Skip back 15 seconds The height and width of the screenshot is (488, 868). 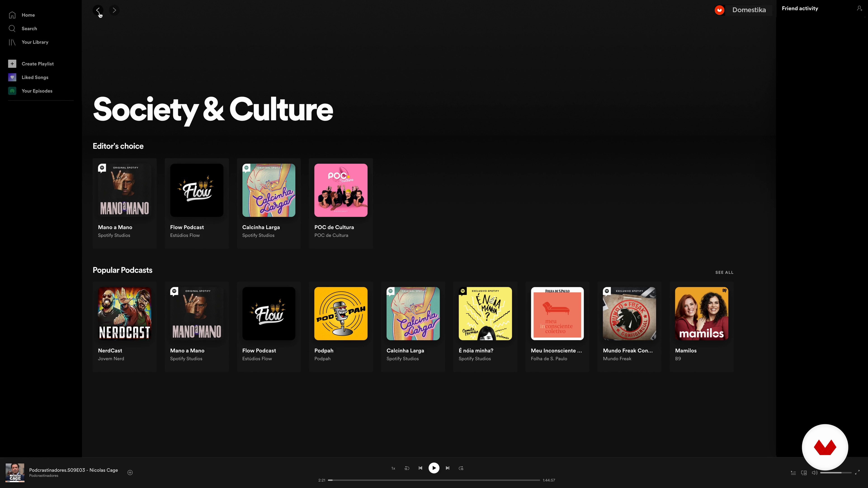[407, 468]
